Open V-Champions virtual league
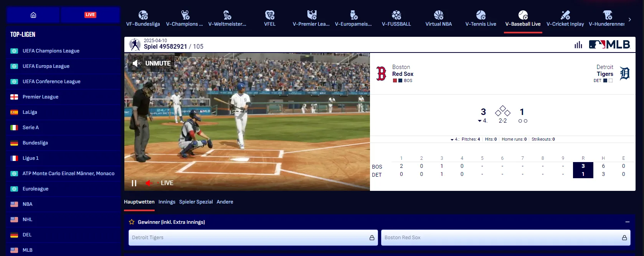This screenshot has width=644, height=256. tap(185, 19)
